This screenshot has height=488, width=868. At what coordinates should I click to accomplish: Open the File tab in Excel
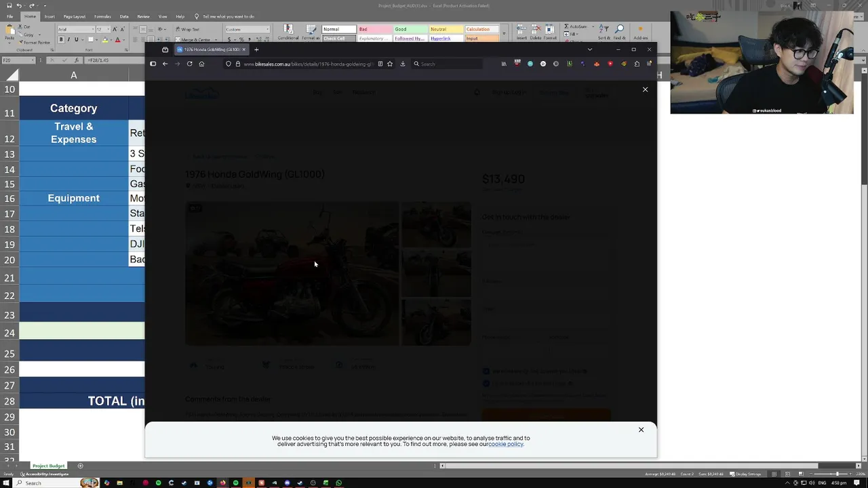pyautogui.click(x=9, y=16)
